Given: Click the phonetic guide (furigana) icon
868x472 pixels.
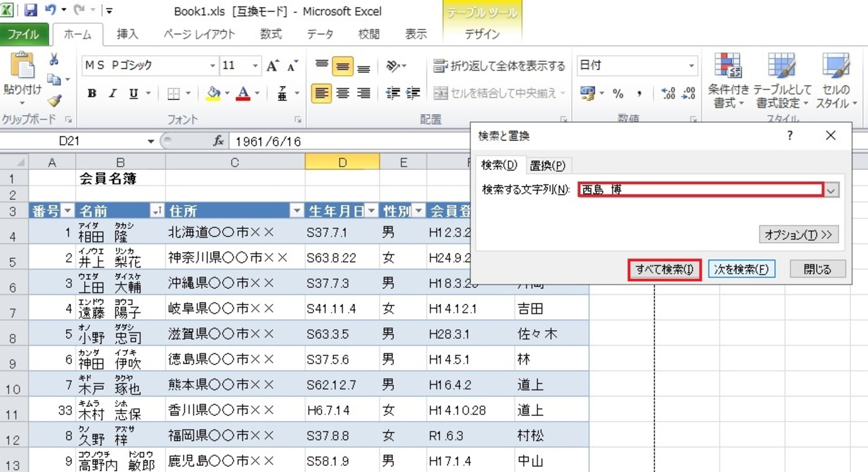Looking at the screenshot, I should (x=282, y=93).
